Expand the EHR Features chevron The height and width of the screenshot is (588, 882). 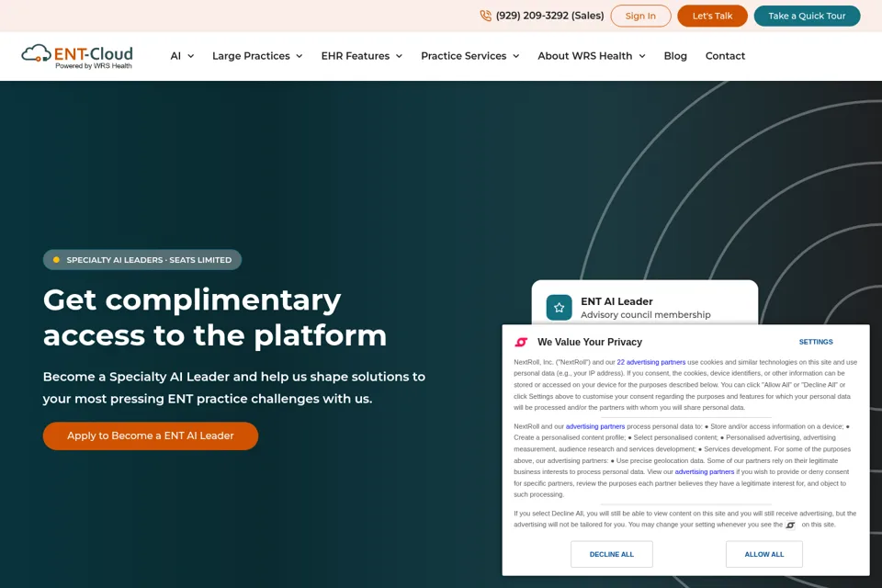[399, 56]
